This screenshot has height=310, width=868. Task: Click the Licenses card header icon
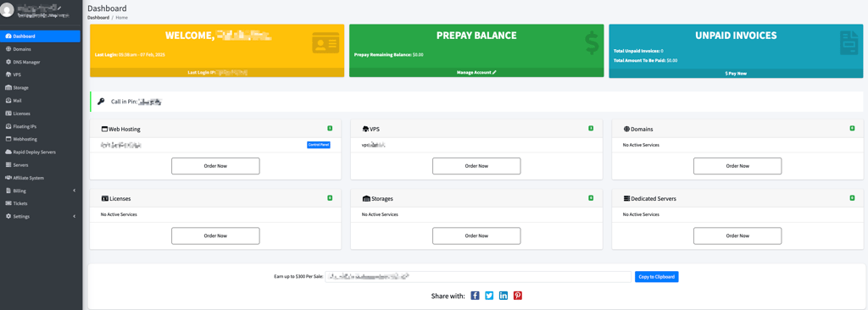tap(104, 198)
